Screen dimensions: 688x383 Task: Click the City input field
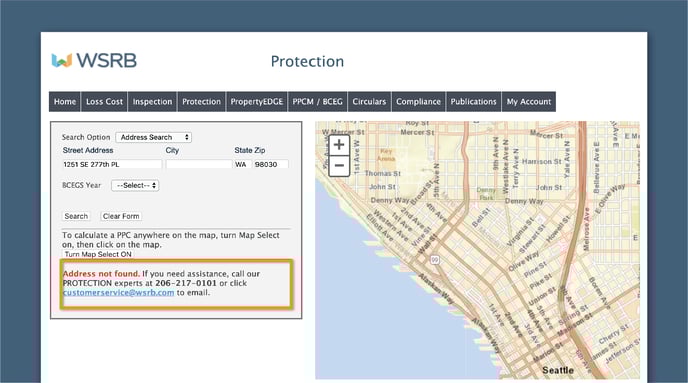(199, 164)
